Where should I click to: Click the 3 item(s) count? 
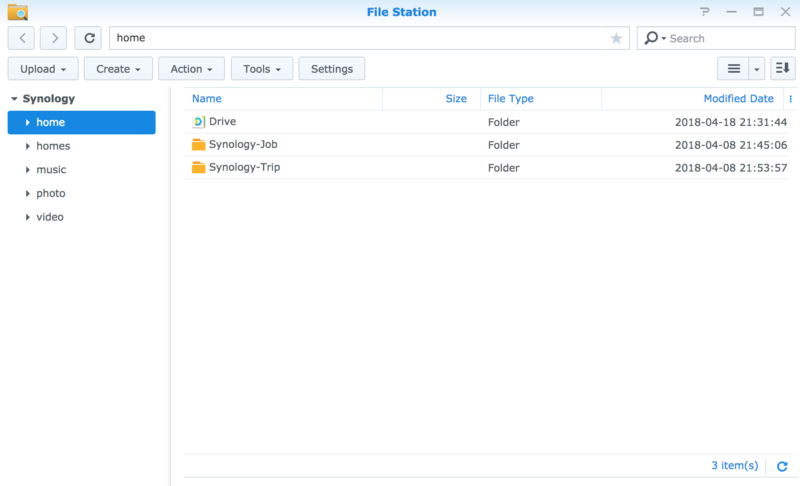click(735, 466)
